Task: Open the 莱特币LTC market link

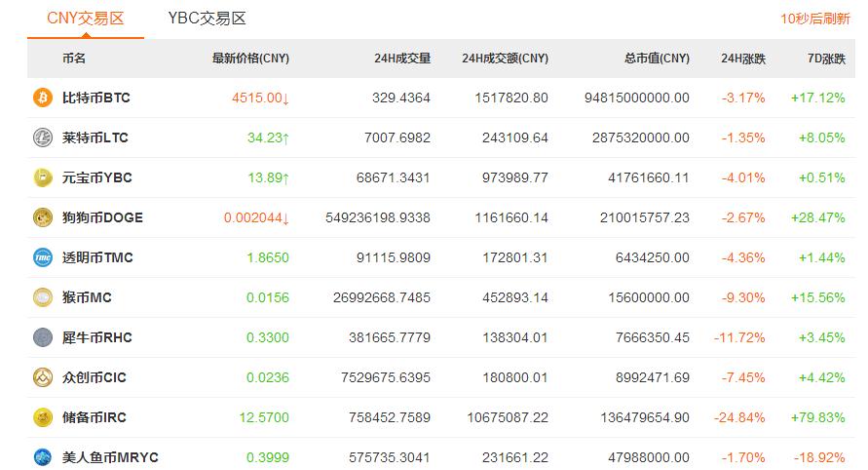Action: (x=95, y=138)
